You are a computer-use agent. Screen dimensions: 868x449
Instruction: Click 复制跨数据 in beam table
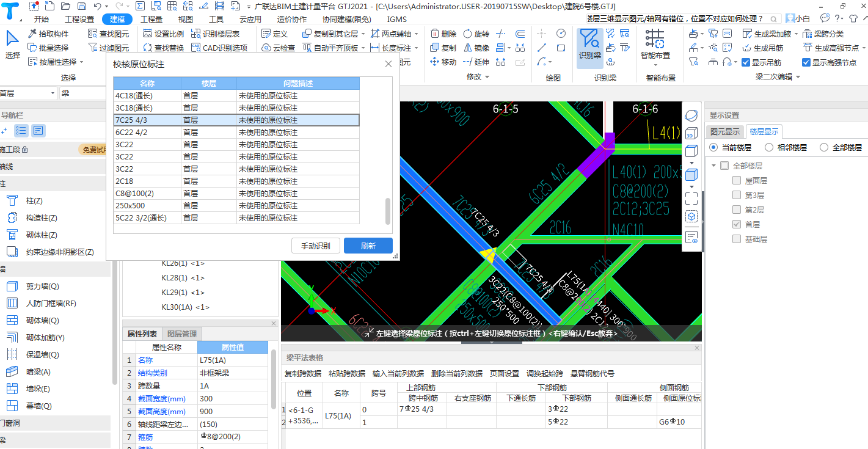303,373
